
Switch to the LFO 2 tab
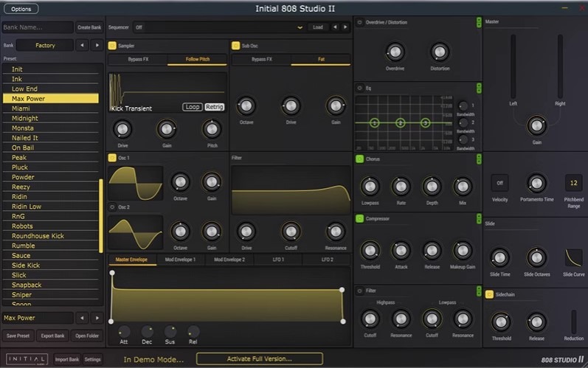click(x=327, y=260)
